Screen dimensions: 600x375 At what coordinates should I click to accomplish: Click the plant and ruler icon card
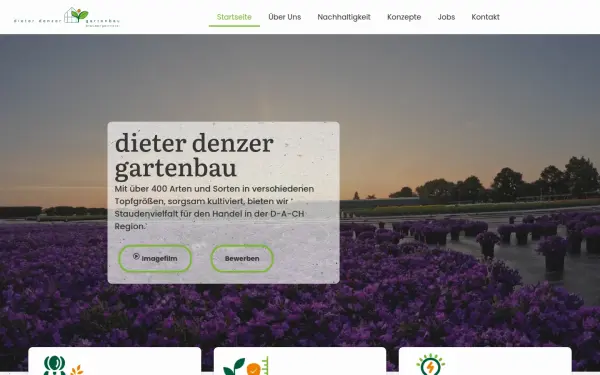300,361
